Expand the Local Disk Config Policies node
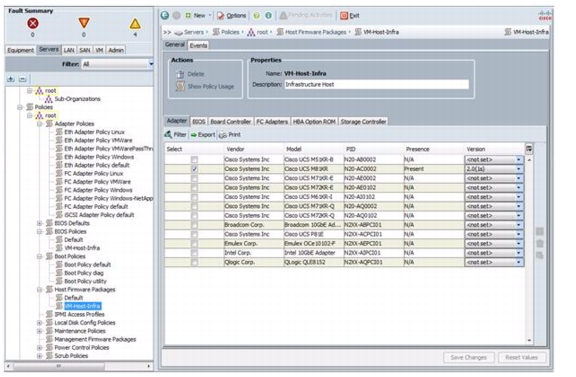The image size is (576, 377). [40, 323]
